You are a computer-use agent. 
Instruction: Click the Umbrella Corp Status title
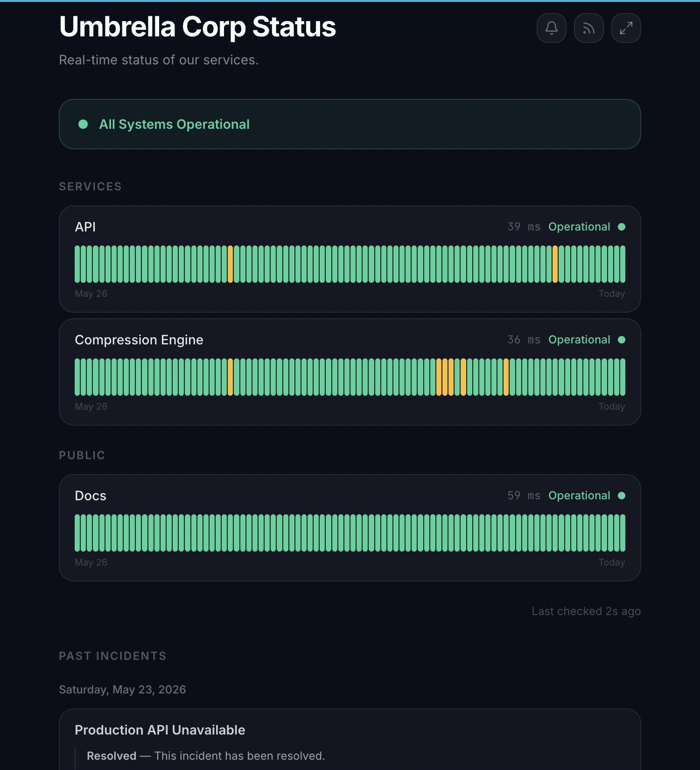[x=197, y=27]
